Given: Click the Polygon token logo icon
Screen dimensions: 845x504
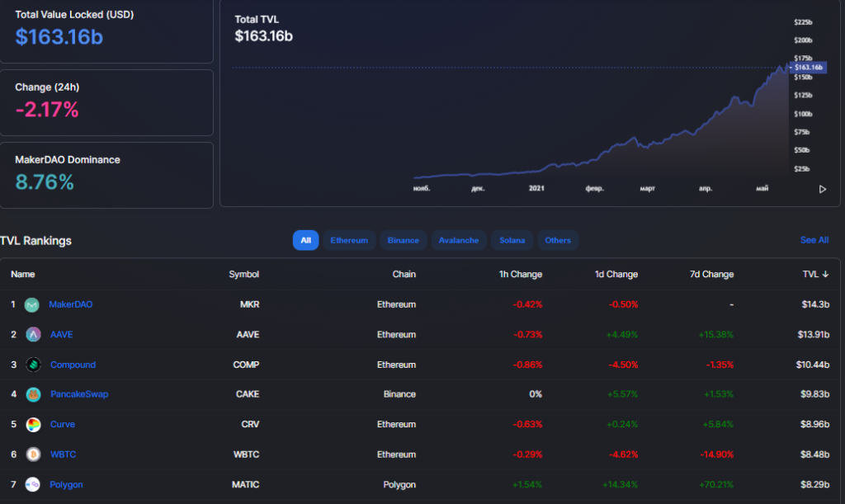Looking at the screenshot, I should pyautogui.click(x=33, y=485).
